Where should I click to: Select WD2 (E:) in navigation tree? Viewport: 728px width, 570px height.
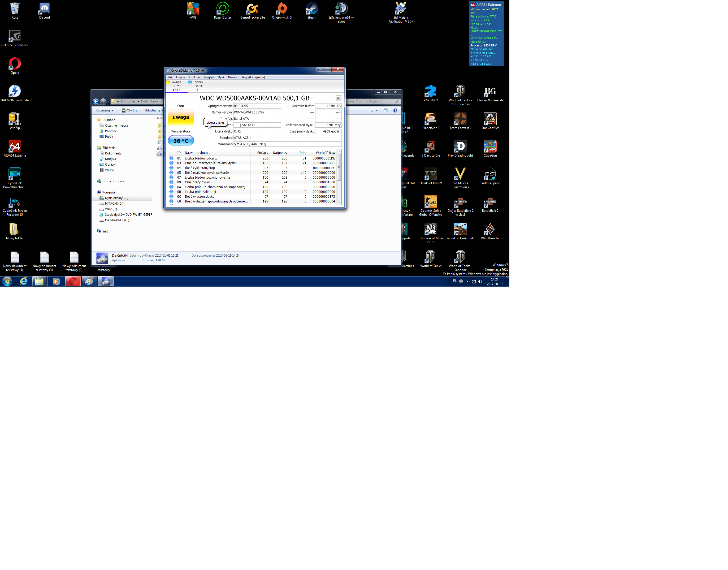[111, 209]
